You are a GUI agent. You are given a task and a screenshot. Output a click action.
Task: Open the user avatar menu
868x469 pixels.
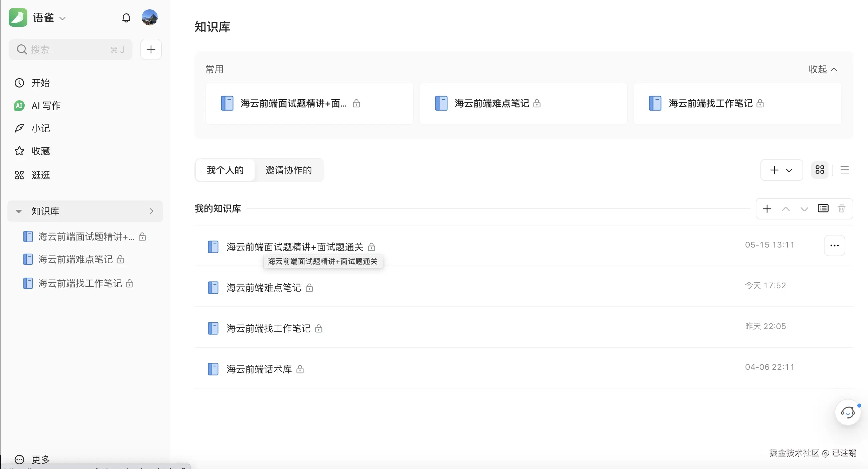click(x=149, y=17)
